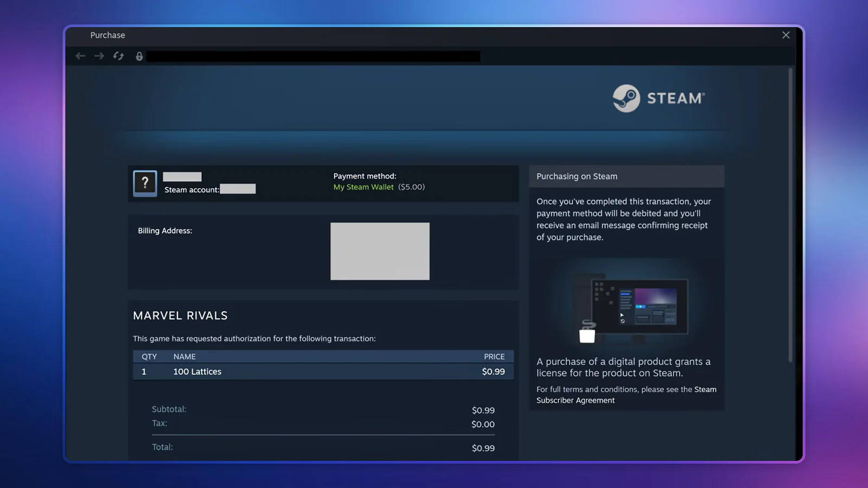Click the PRICE column header
The width and height of the screenshot is (868, 488).
[x=494, y=357]
